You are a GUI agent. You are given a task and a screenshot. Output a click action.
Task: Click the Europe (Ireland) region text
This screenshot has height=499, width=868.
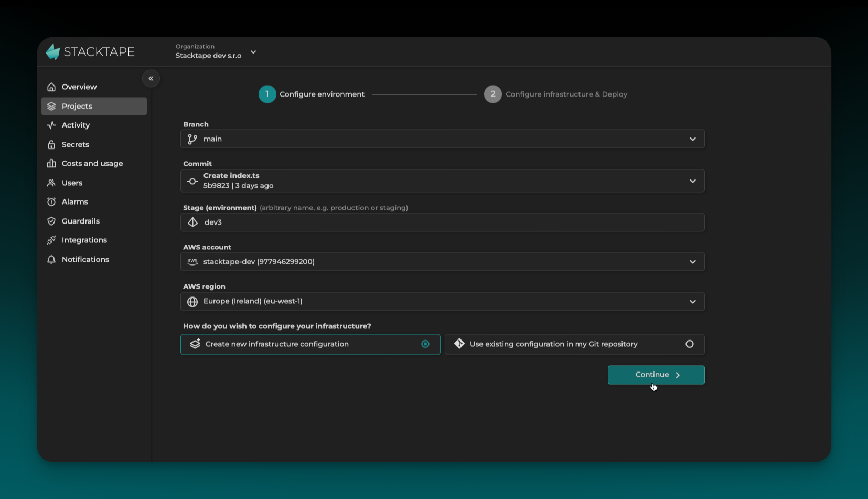pos(253,301)
